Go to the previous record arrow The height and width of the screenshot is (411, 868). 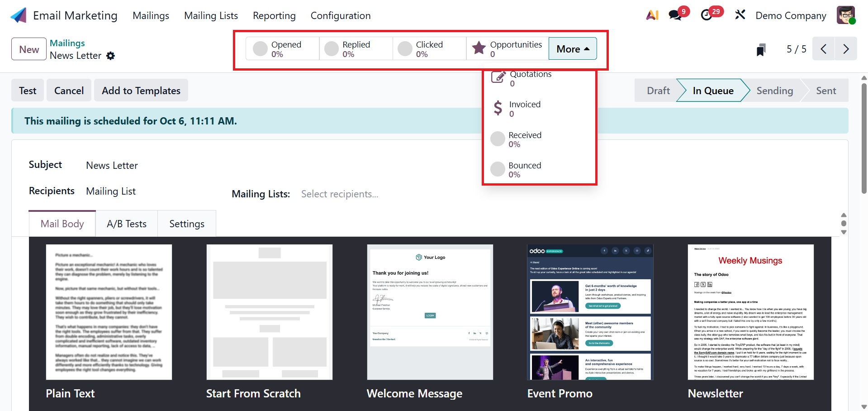point(823,49)
